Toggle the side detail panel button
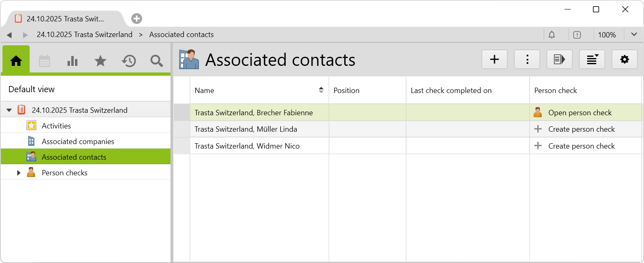The height and width of the screenshot is (263, 644). (559, 60)
